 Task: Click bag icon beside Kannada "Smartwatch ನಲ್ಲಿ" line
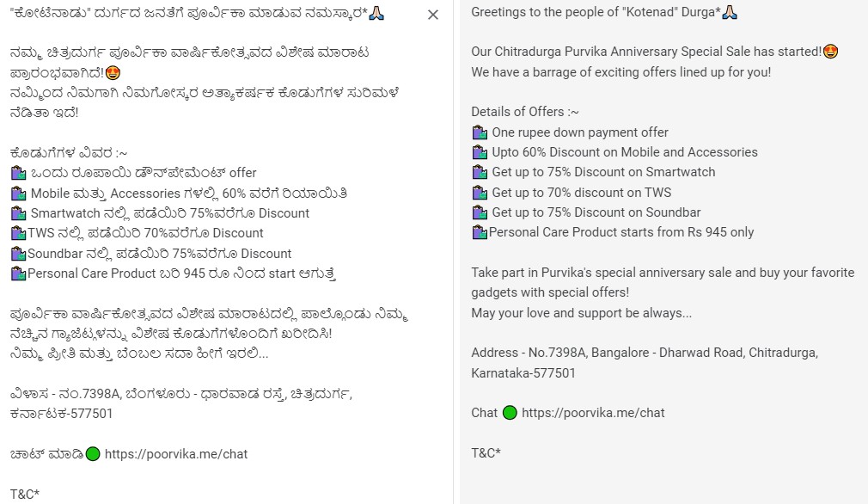(x=19, y=213)
